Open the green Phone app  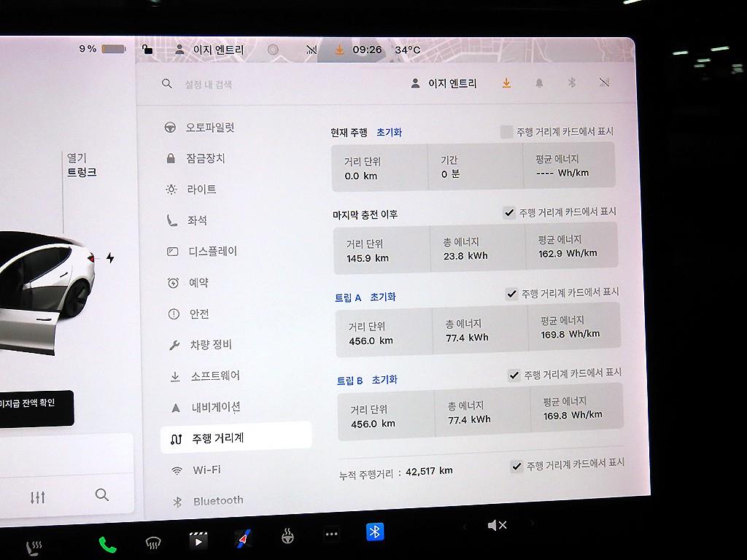point(108,545)
